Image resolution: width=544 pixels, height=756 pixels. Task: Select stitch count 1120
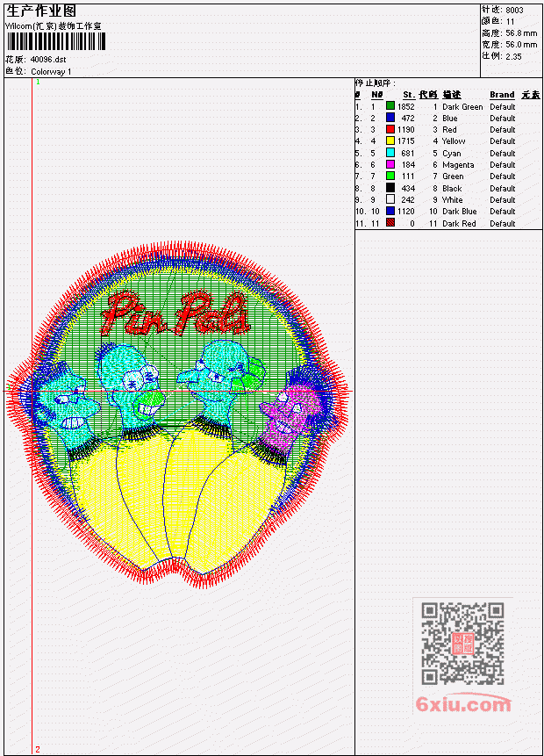pyautogui.click(x=405, y=212)
